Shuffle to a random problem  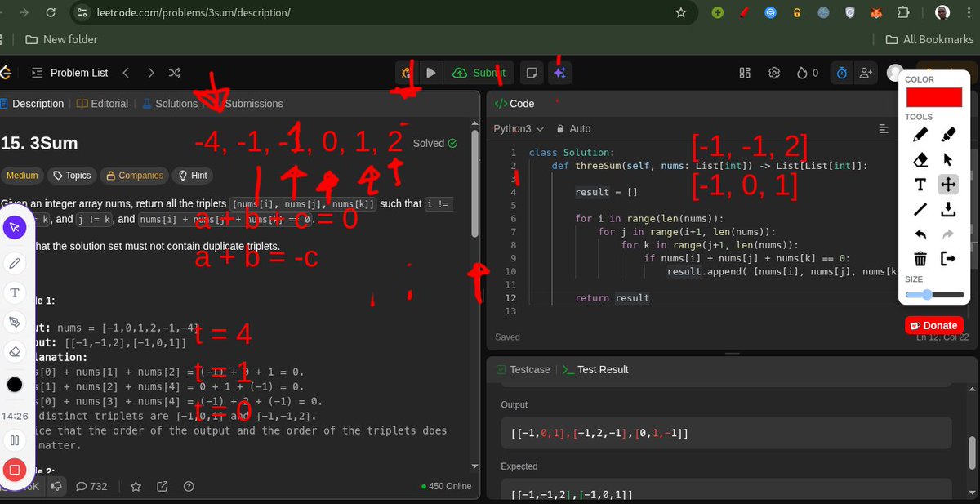(175, 73)
